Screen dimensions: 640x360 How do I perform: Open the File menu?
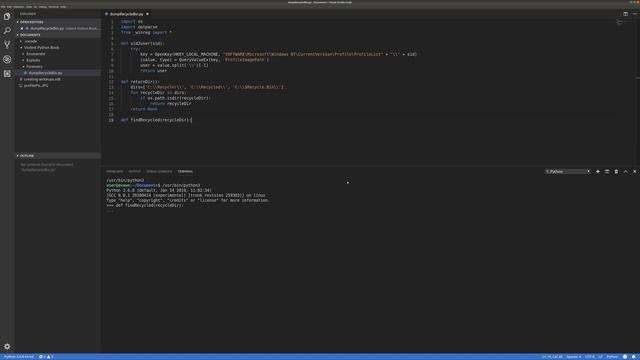coord(3,7)
